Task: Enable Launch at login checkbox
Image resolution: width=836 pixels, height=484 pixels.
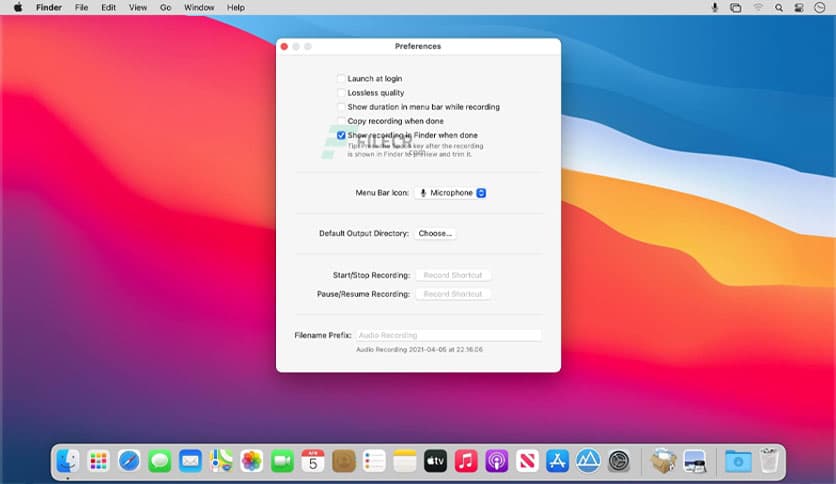Action: pos(342,79)
